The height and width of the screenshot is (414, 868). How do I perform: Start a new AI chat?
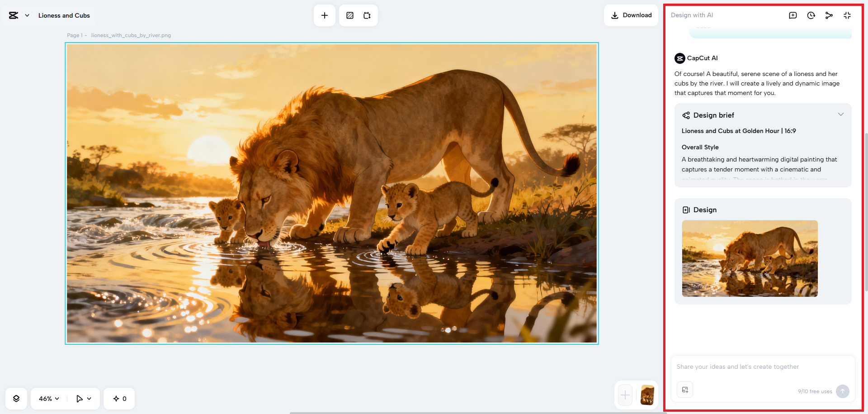pyautogui.click(x=793, y=15)
